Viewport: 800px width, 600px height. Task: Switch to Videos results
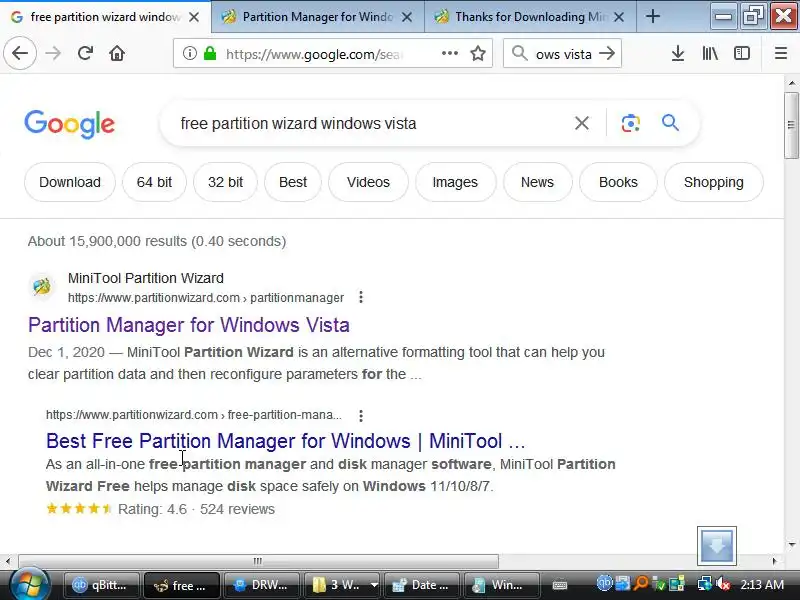pyautogui.click(x=368, y=182)
